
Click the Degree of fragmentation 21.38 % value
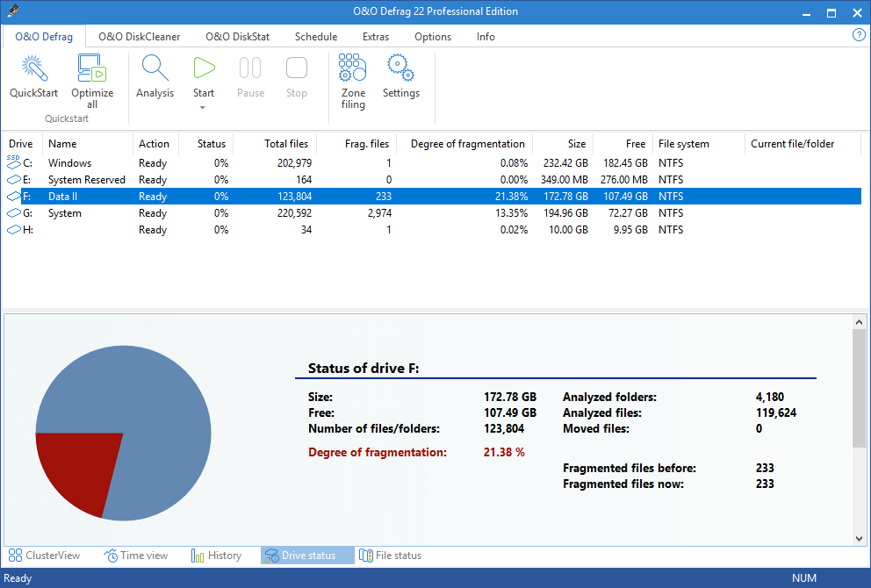(x=504, y=452)
